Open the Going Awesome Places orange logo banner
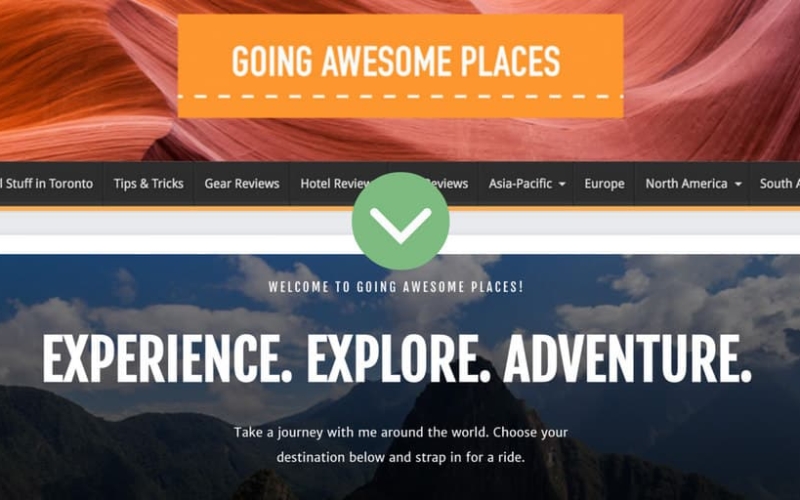 coord(401,66)
